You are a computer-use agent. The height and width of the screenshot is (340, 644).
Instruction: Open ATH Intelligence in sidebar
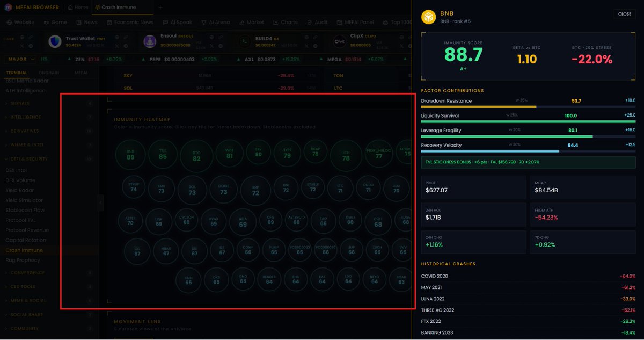point(25,91)
